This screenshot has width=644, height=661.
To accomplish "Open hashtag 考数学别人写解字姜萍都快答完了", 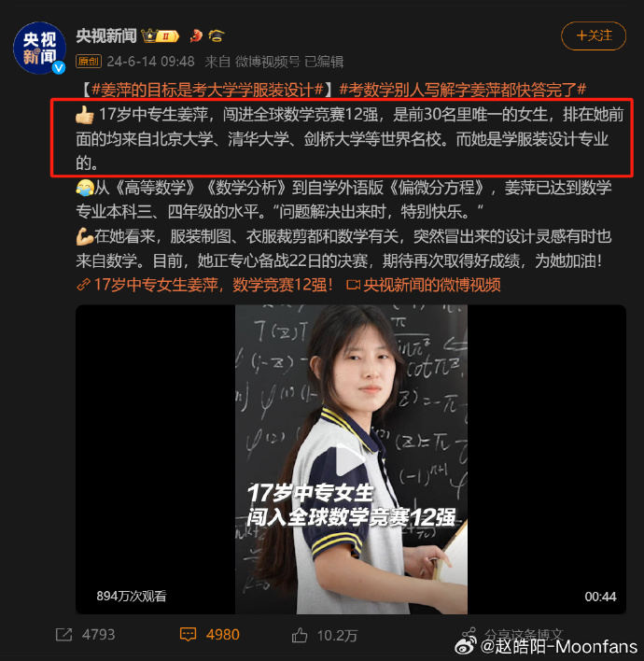I will click(462, 90).
